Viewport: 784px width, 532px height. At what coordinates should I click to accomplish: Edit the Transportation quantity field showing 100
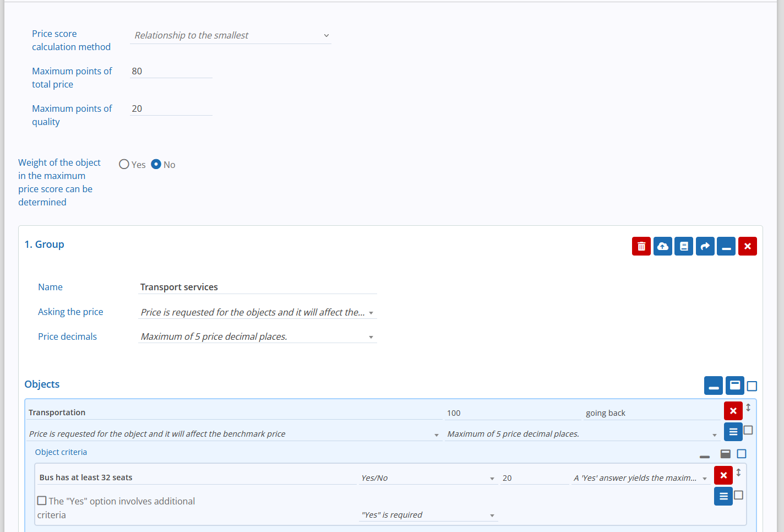(x=513, y=413)
